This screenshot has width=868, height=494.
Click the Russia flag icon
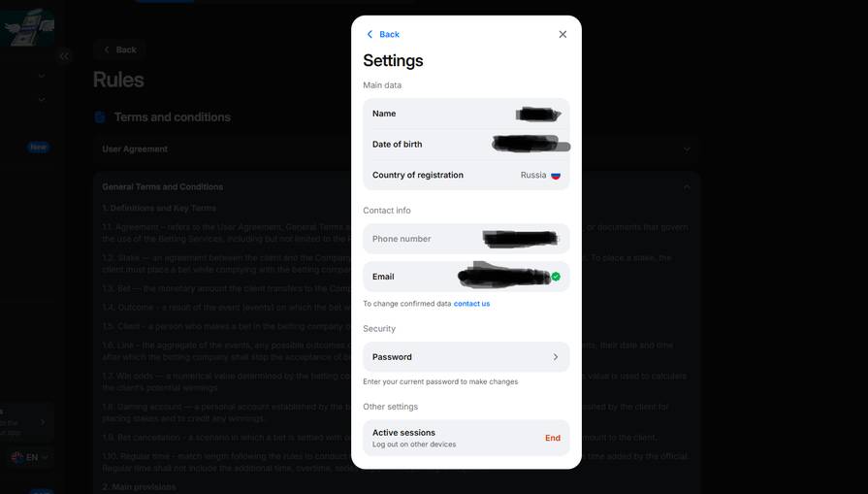click(556, 175)
